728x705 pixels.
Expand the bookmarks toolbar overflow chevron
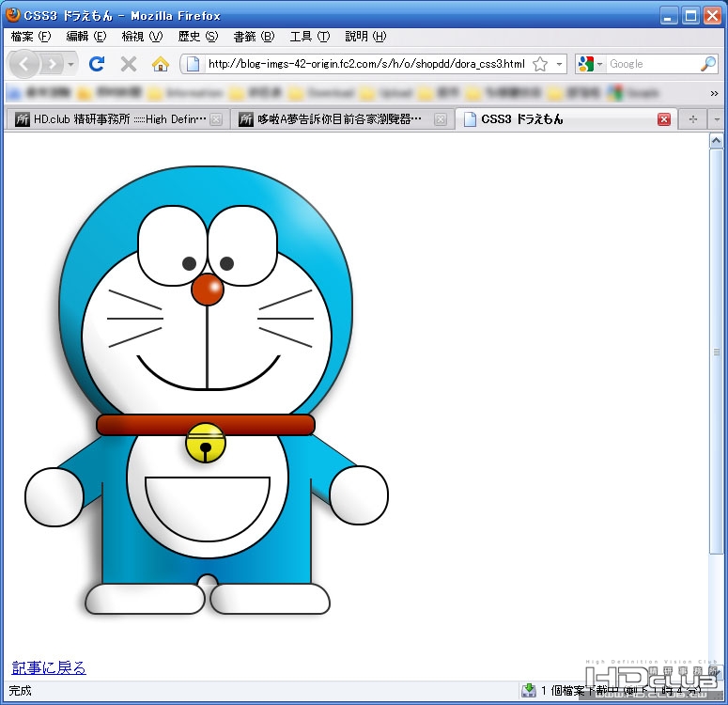click(715, 93)
